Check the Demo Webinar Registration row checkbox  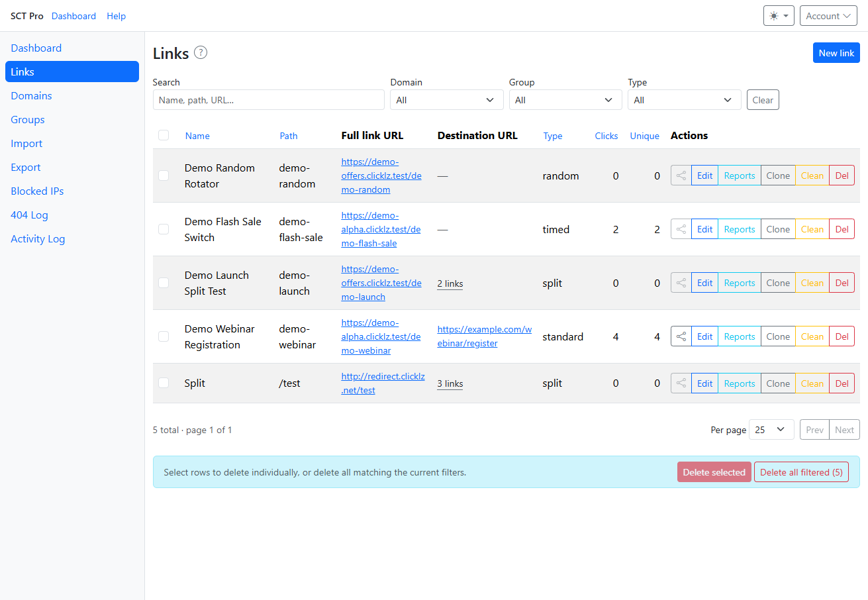(164, 336)
